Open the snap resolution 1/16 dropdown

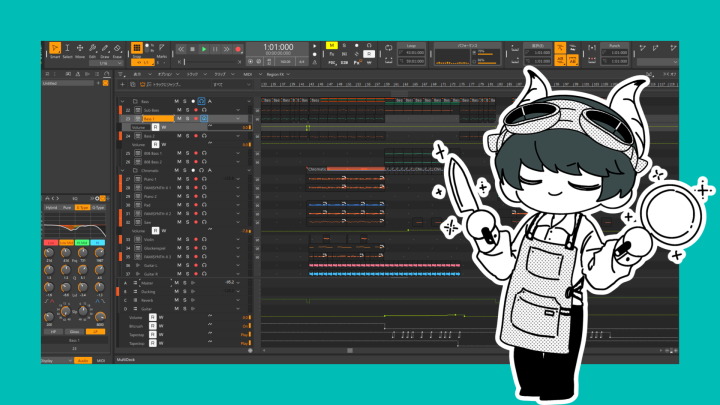pyautogui.click(x=107, y=63)
